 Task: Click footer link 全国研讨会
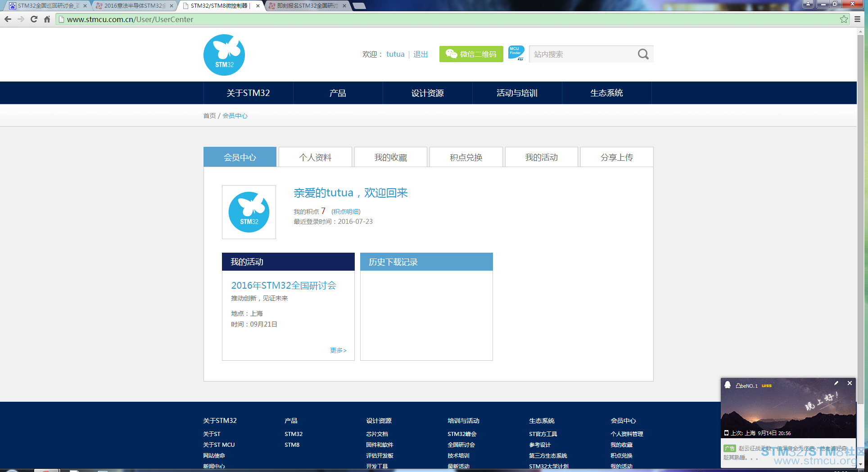point(461,445)
